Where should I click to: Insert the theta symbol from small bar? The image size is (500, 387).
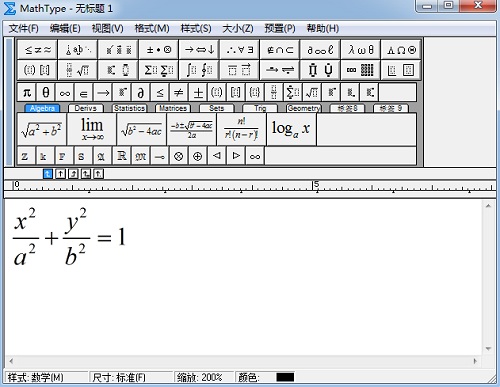coord(46,92)
